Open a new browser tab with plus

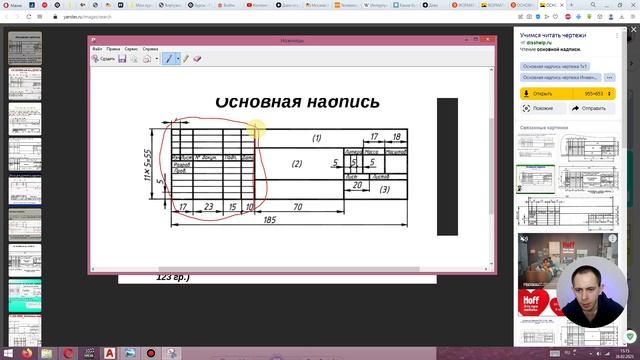[571, 5]
